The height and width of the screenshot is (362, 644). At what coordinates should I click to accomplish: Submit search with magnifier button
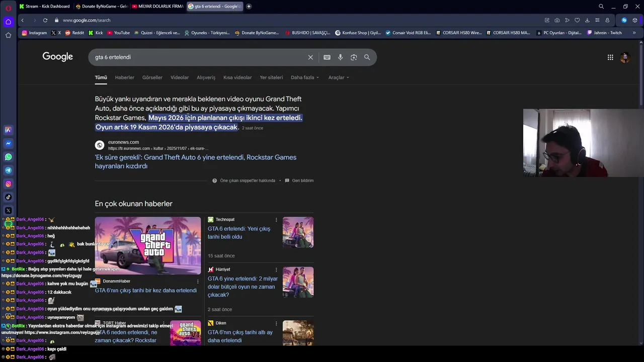(367, 57)
